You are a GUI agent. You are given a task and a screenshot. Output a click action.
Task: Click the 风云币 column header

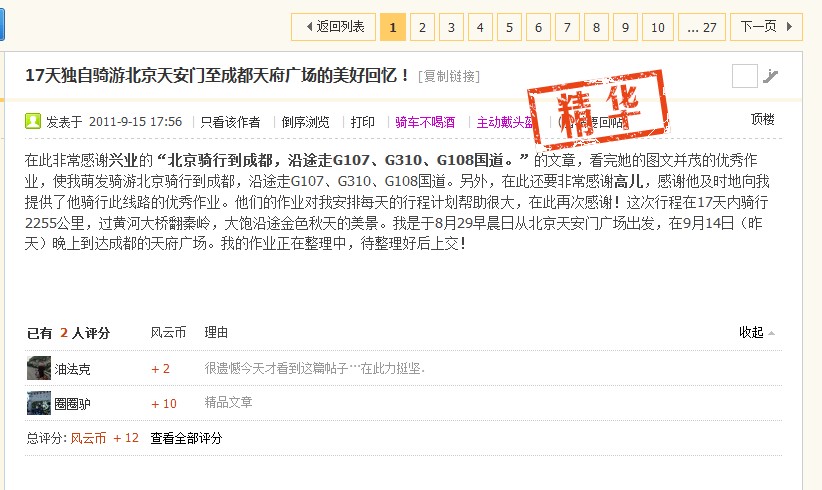point(168,332)
